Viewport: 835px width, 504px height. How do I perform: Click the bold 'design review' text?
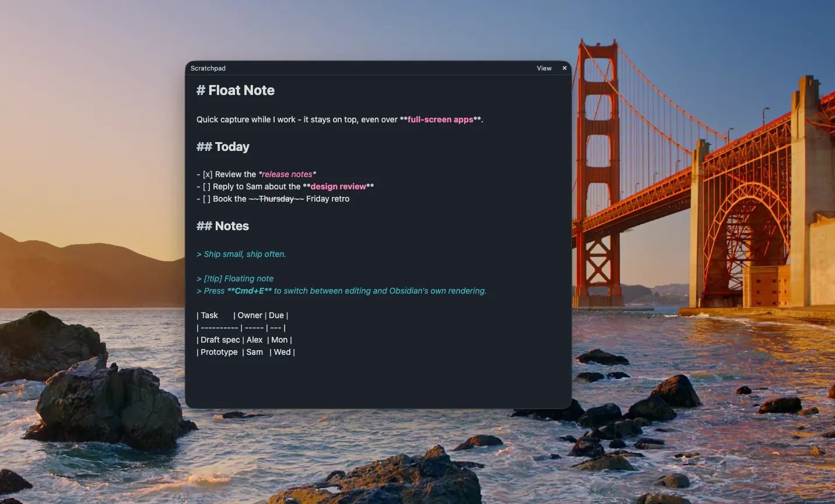point(338,186)
